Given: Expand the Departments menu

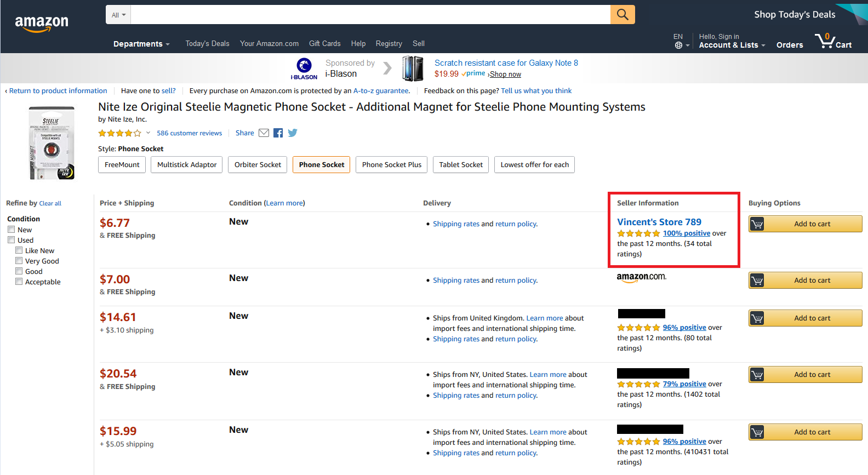Looking at the screenshot, I should (x=141, y=44).
